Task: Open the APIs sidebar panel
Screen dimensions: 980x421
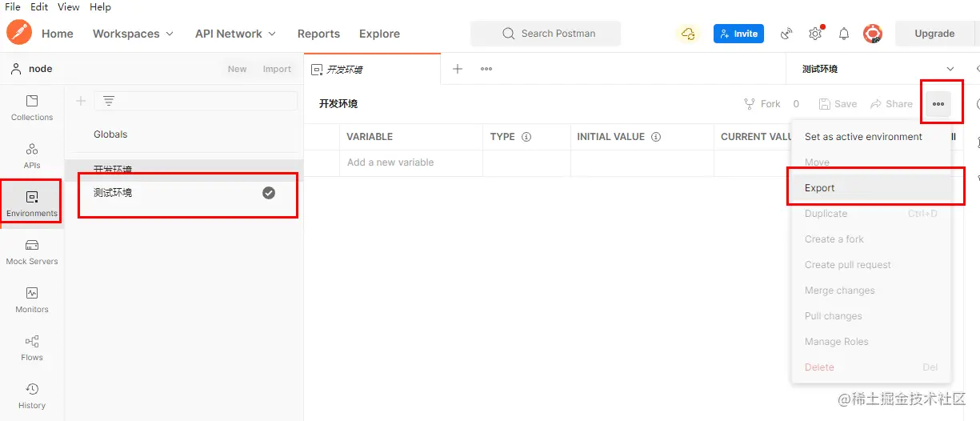Action: pos(32,156)
